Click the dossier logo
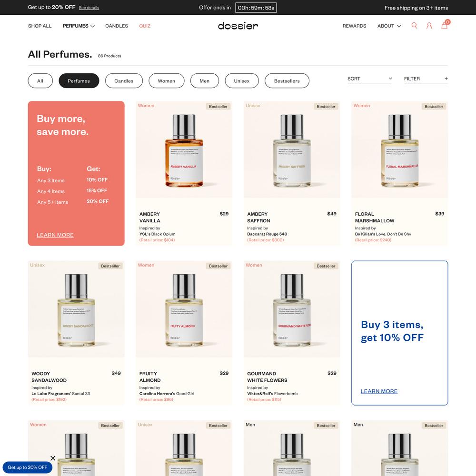 click(x=238, y=26)
